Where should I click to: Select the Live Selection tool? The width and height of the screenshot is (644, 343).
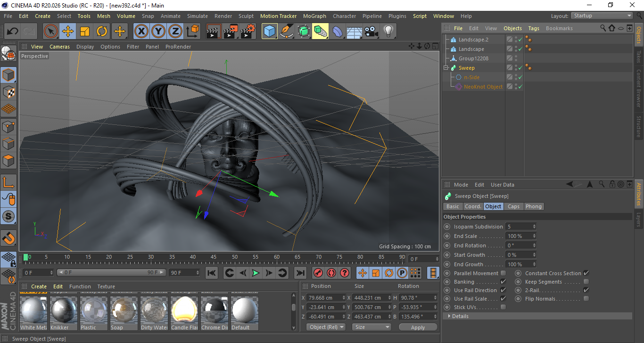[x=51, y=32]
